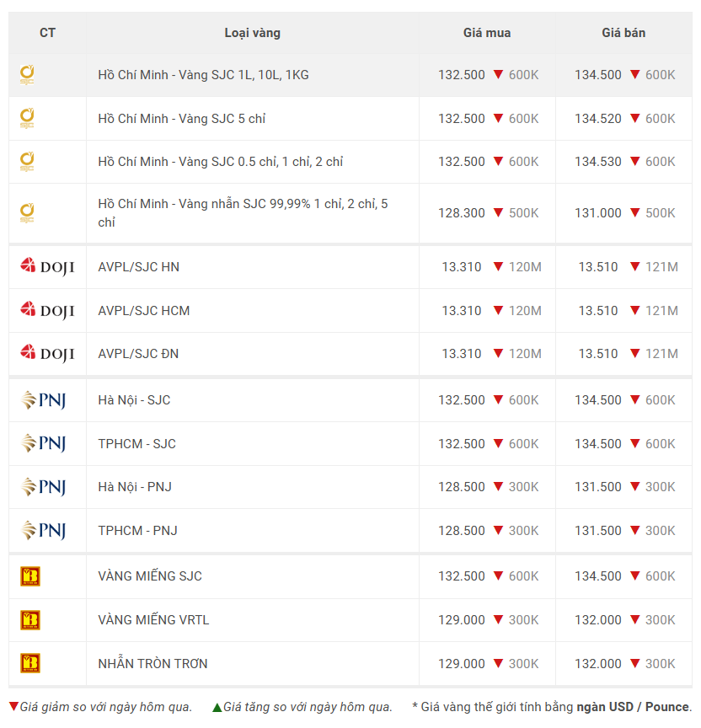Click 300K change in Hà Nội - PNJ sell column
Viewport: 701px width, 728px height.
[x=661, y=487]
